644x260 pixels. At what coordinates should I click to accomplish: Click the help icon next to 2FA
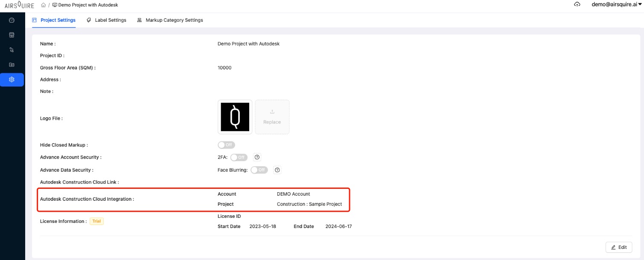pos(257,157)
